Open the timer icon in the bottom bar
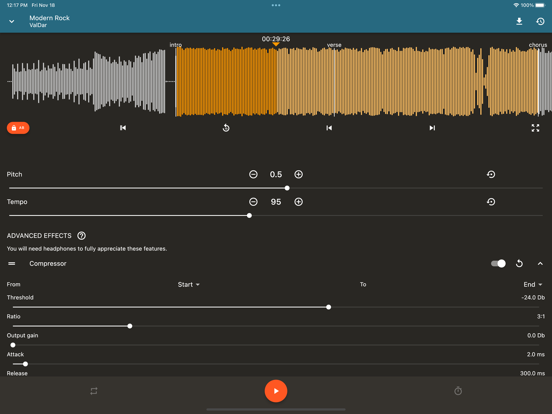 point(458,391)
